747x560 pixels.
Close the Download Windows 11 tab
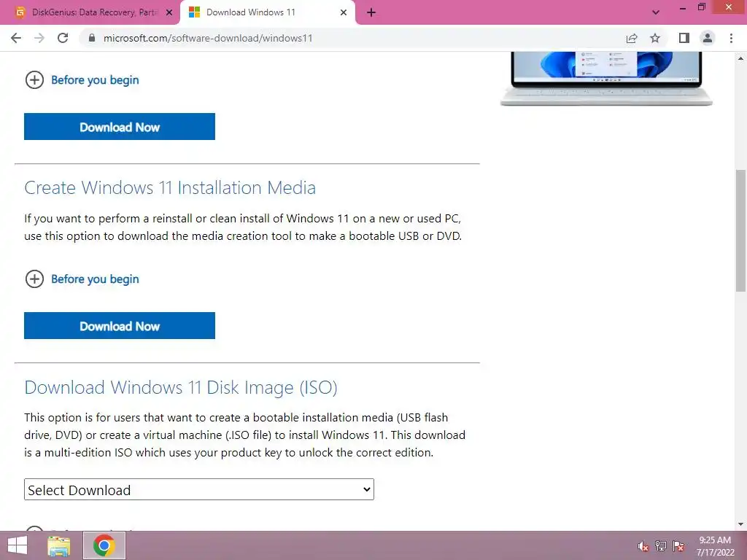[344, 13]
